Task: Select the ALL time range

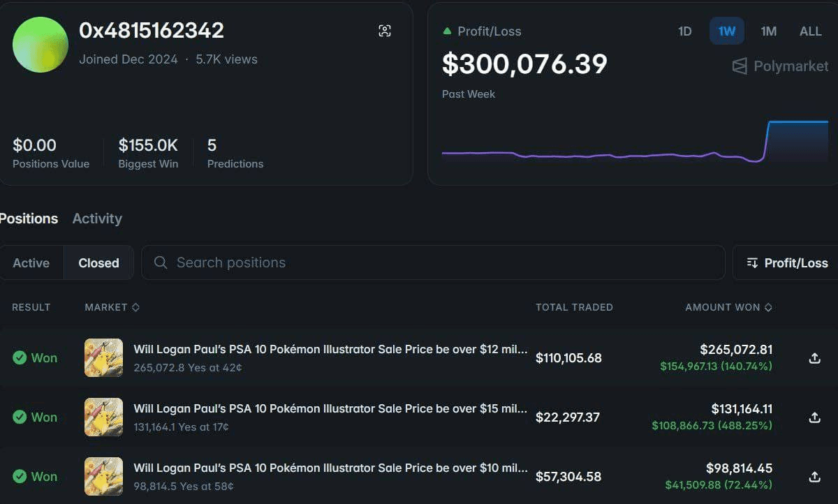Action: (x=811, y=31)
